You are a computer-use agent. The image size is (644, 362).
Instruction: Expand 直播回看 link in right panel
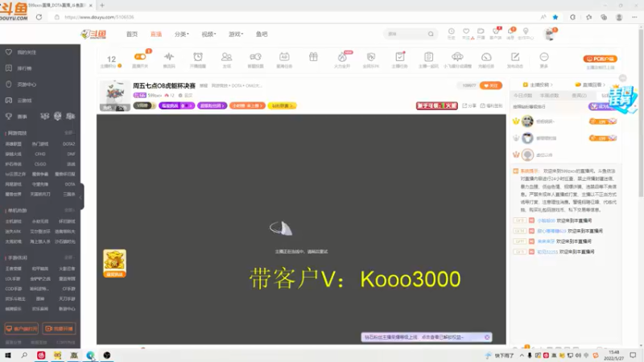point(590,84)
